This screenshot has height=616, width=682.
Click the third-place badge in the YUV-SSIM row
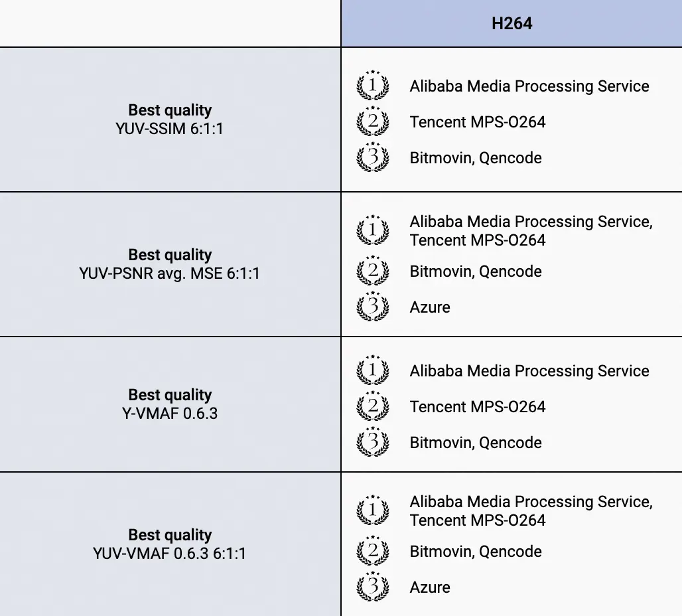point(373,157)
